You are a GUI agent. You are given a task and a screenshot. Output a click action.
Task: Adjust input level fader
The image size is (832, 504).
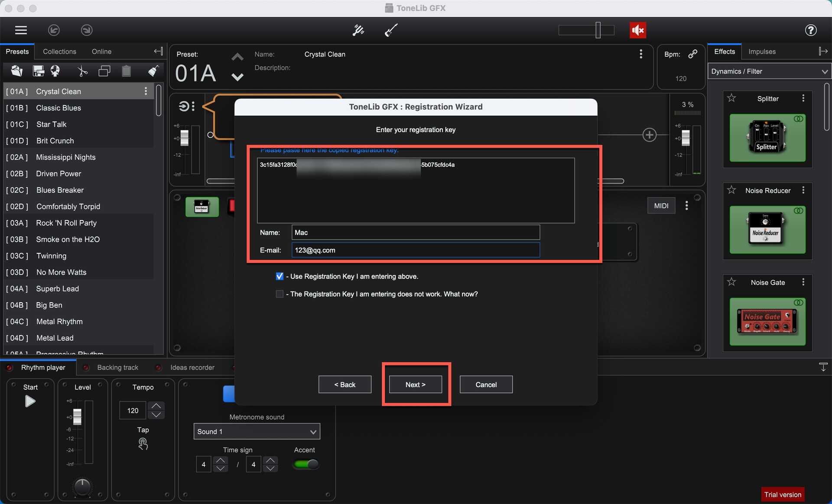185,138
